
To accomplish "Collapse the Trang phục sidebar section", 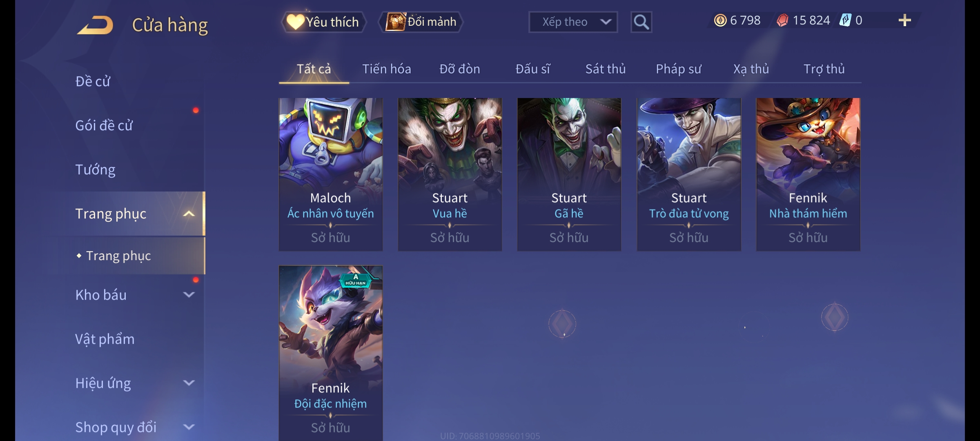I will click(x=189, y=214).
